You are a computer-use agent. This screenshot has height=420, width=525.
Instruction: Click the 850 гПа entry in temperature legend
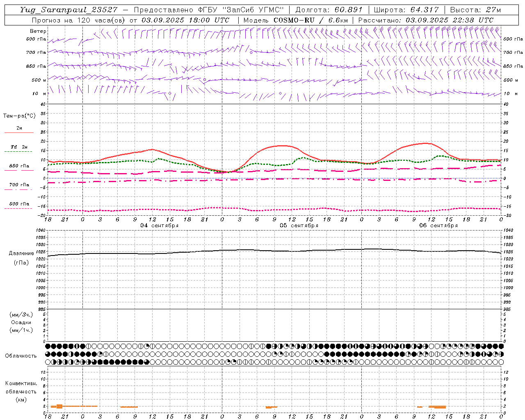coord(19,166)
